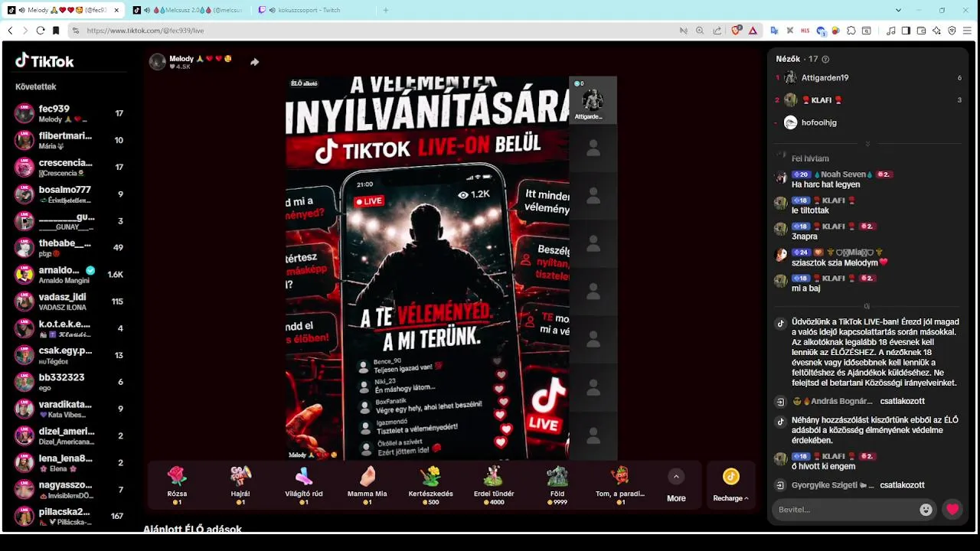Image resolution: width=980 pixels, height=551 pixels.
Task: Open crescencia... live channel
Action: pyautogui.click(x=70, y=167)
